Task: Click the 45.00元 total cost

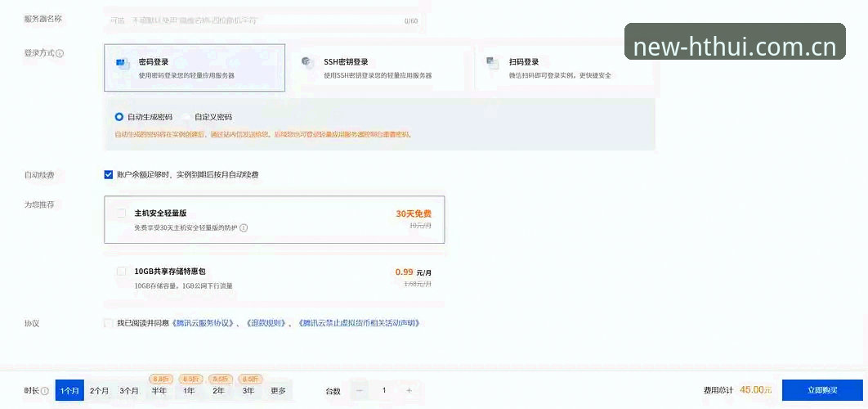Action: (756, 390)
